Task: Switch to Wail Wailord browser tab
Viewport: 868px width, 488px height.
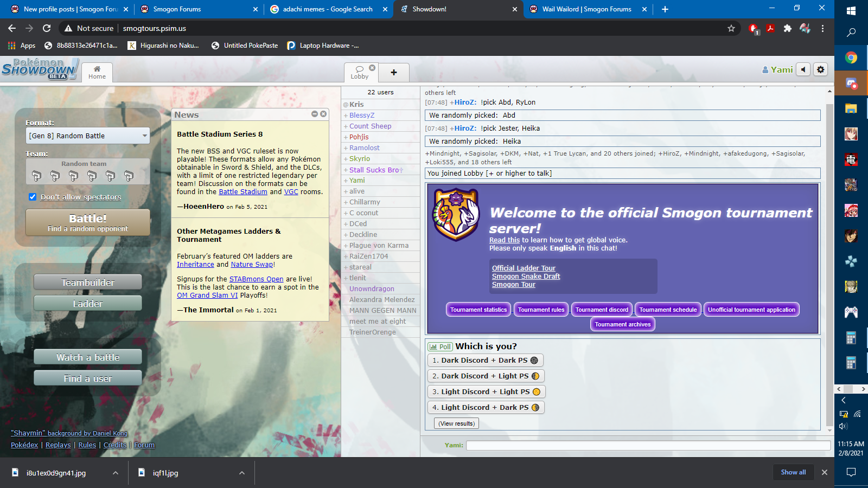Action: (x=586, y=9)
